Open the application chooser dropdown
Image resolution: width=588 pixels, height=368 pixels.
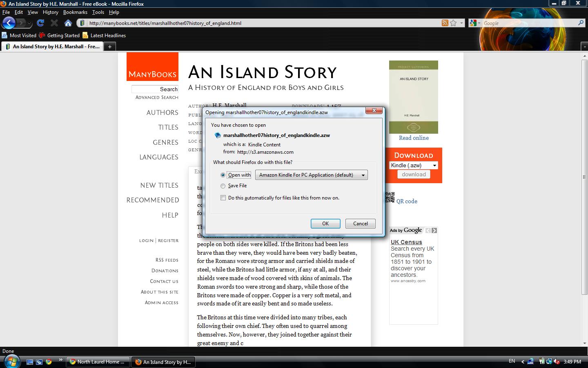(x=312, y=175)
